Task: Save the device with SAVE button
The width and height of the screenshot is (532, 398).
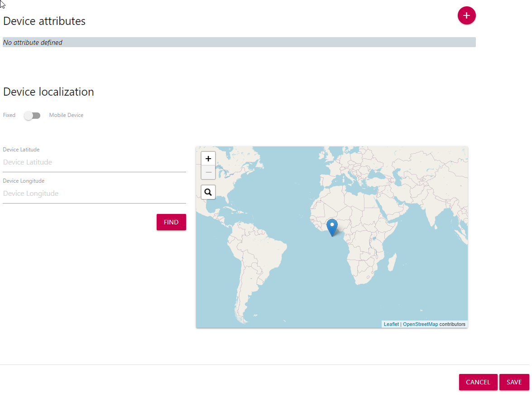Action: tap(514, 382)
